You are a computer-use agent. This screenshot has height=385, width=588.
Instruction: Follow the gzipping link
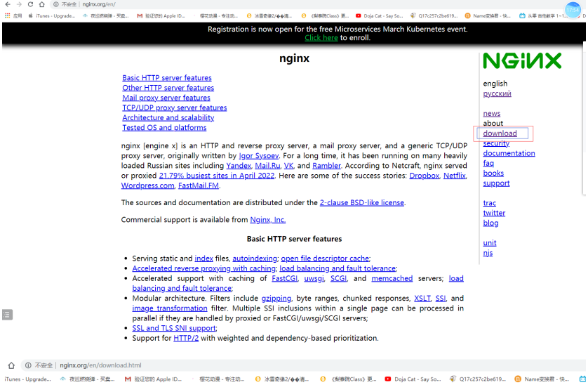276,298
